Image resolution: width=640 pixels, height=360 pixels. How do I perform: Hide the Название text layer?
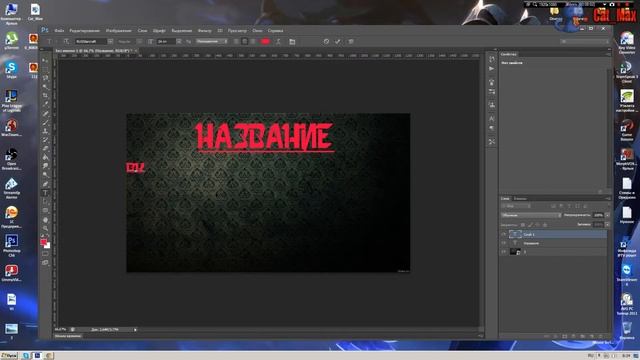tap(504, 243)
